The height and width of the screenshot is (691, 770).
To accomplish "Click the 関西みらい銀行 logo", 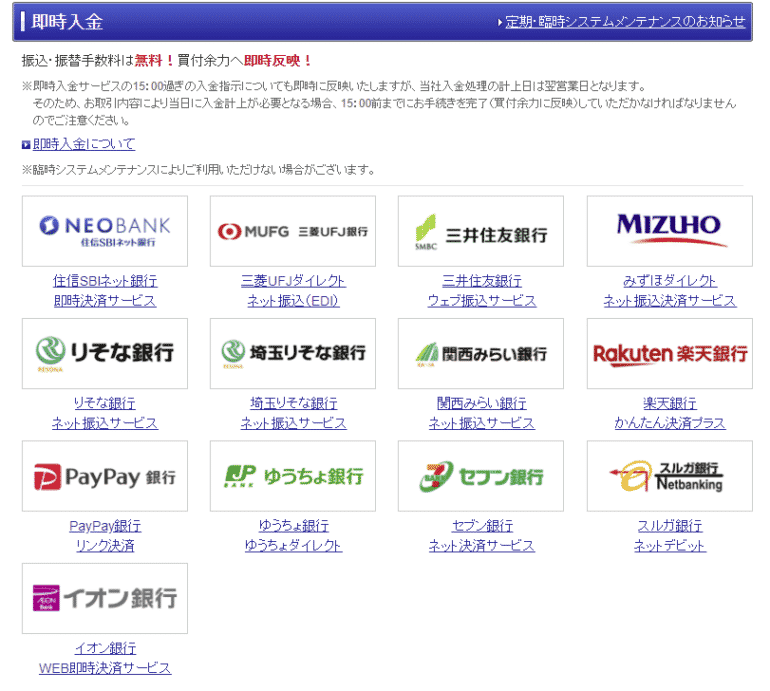I will tap(481, 354).
